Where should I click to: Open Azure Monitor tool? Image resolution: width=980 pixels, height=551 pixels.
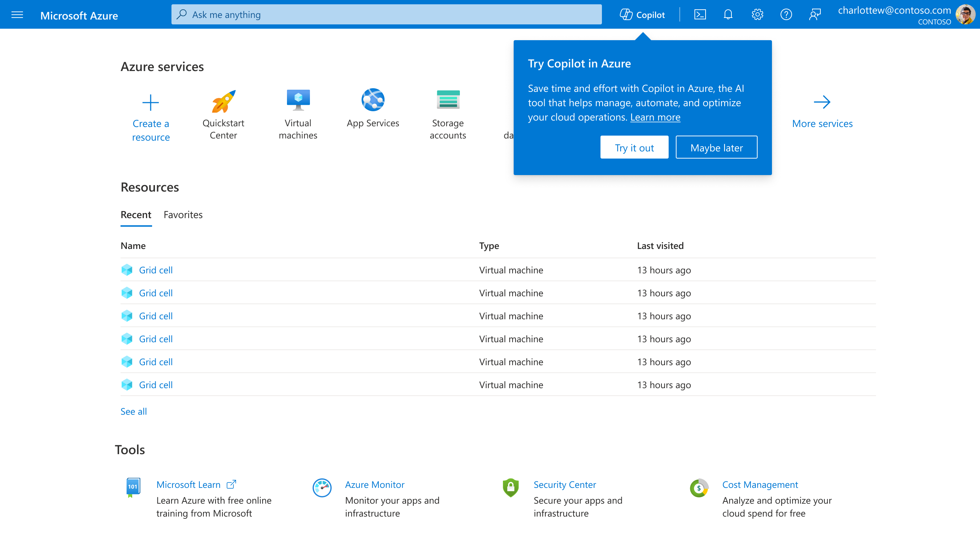(374, 484)
